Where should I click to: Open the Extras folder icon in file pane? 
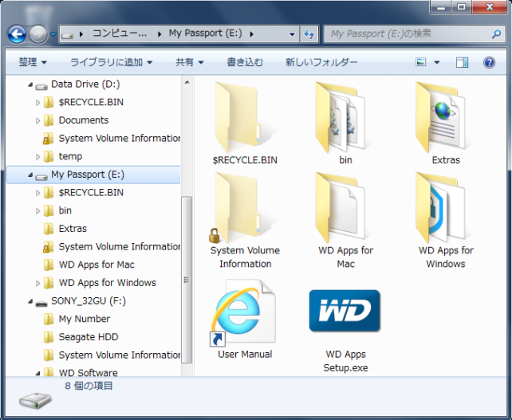[445, 119]
